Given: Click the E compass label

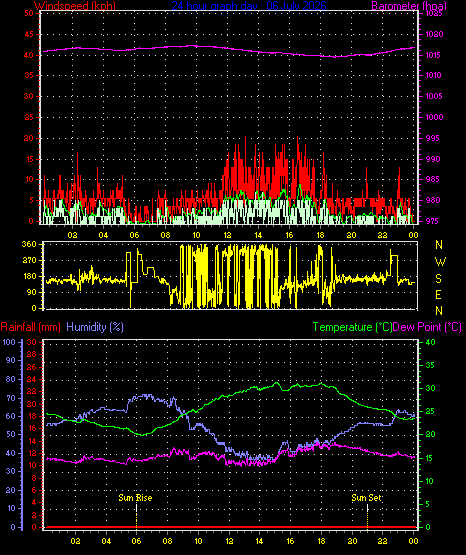Looking at the screenshot, I should pyautogui.click(x=438, y=294).
